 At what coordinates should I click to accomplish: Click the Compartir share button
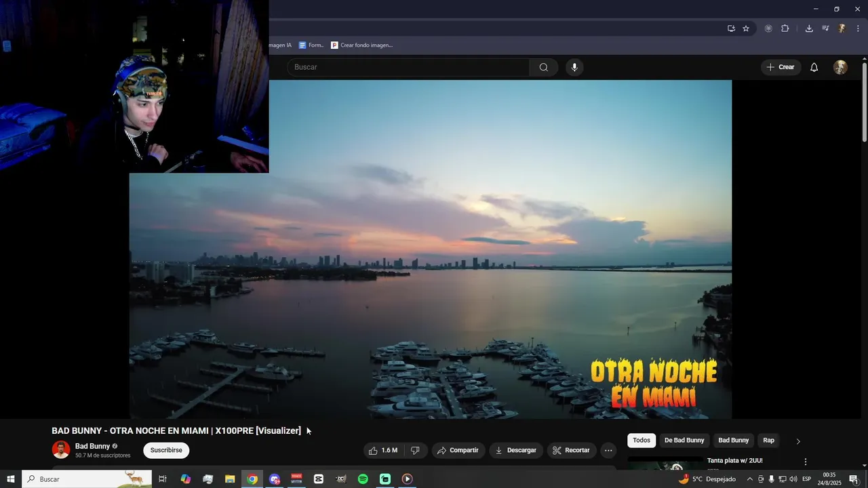pyautogui.click(x=458, y=450)
